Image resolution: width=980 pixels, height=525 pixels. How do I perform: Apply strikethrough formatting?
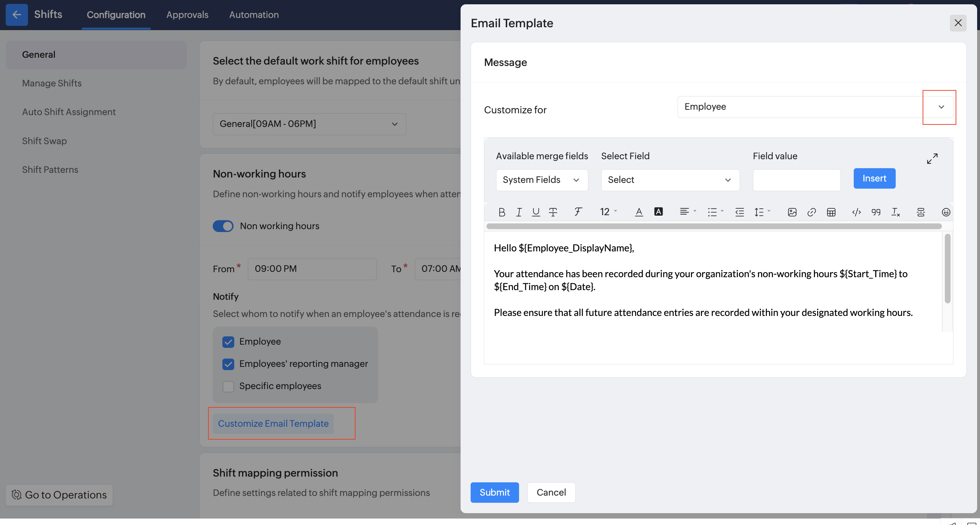553,212
